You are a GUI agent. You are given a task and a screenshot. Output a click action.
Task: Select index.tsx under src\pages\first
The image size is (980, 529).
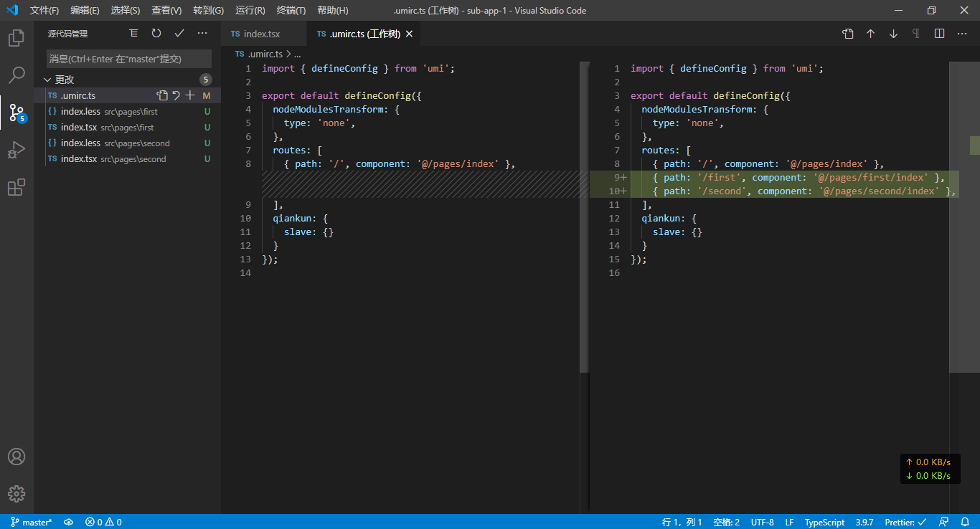pyautogui.click(x=127, y=127)
